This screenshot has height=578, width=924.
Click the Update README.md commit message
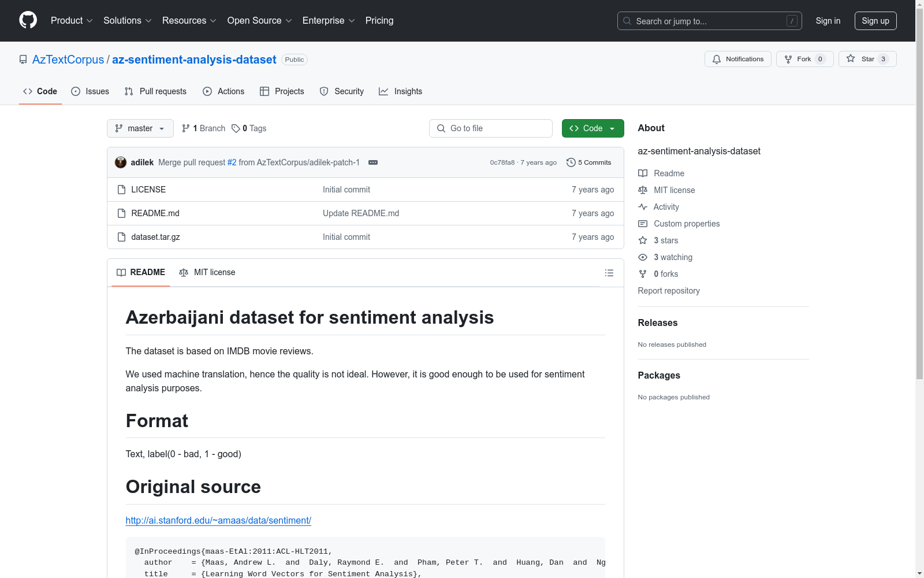click(361, 213)
